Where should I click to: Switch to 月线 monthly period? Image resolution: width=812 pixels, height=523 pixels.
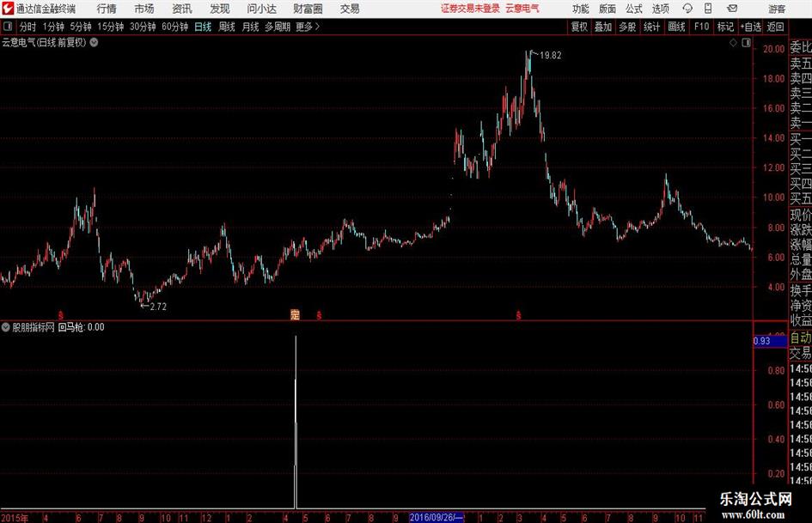251,27
